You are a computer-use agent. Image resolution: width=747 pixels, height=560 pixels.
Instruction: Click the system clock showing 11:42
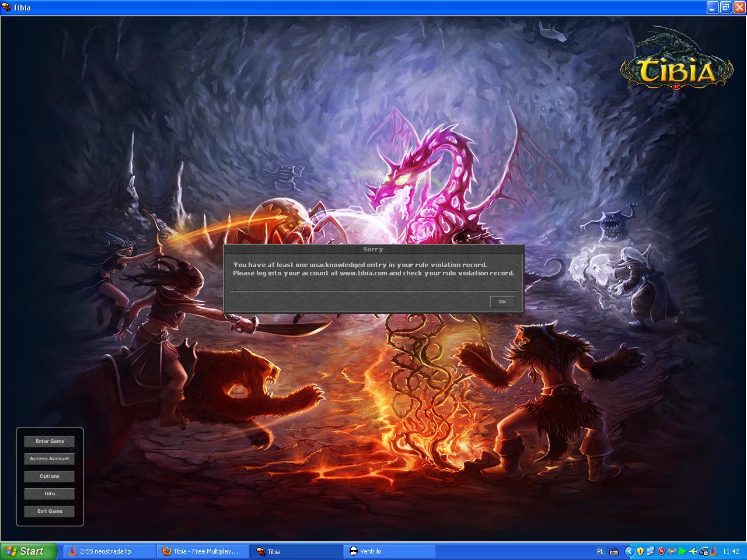click(731, 551)
